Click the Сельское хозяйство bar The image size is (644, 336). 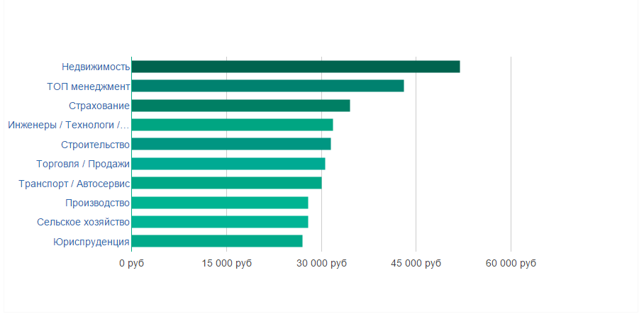(220, 222)
